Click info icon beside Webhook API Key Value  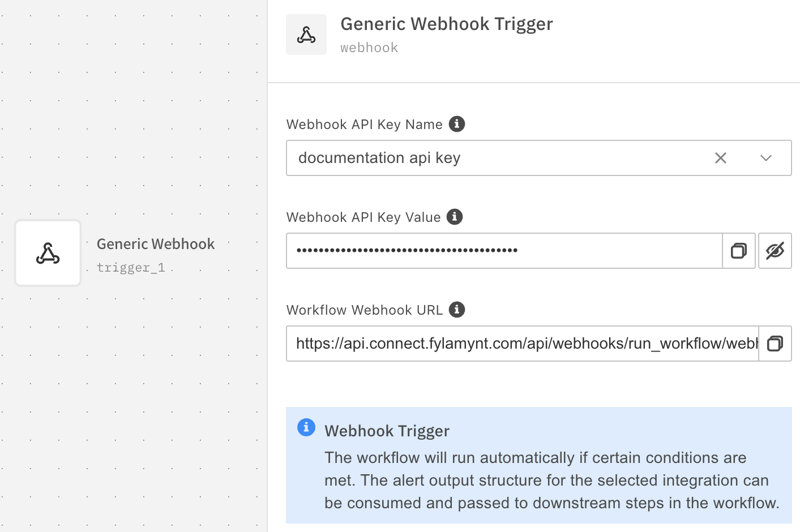(x=455, y=217)
